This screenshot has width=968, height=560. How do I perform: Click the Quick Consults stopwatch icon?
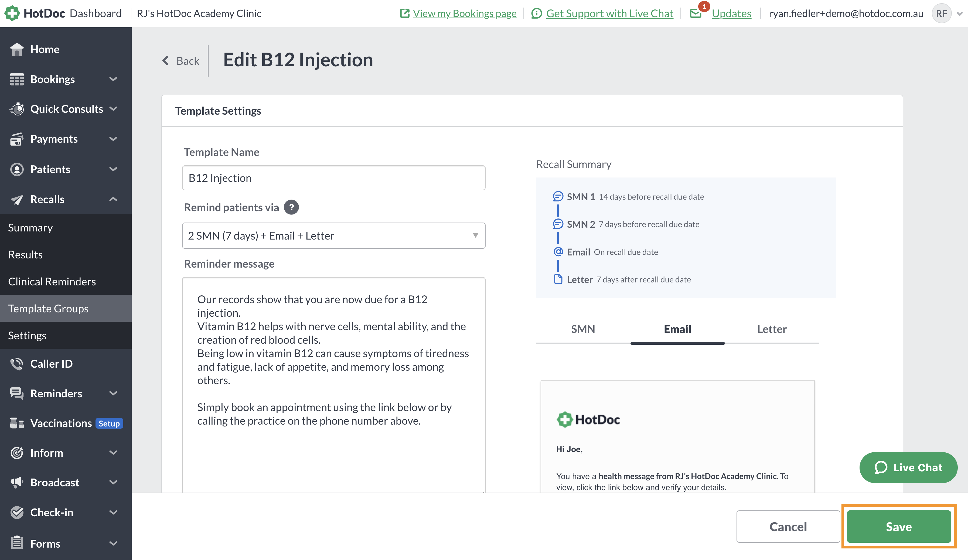click(17, 109)
